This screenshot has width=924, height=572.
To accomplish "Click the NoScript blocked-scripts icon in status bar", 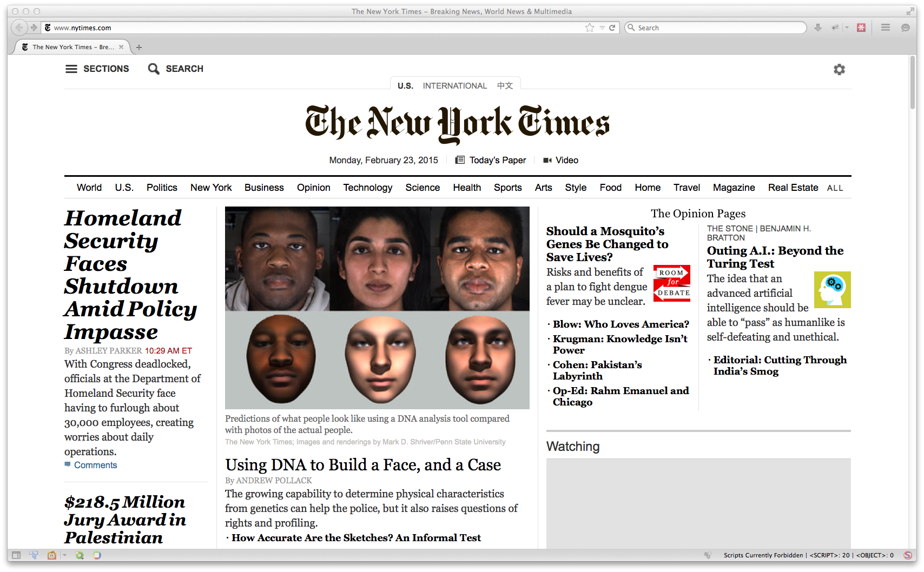I will (908, 555).
